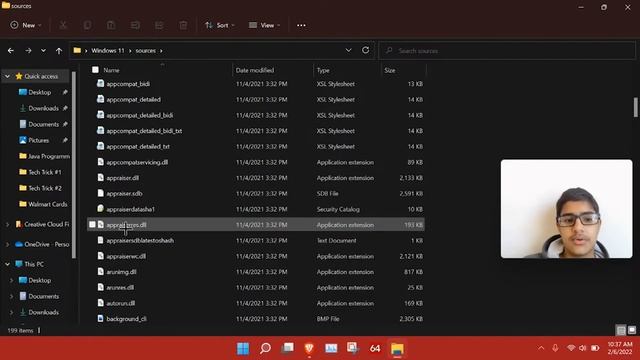Open Snipping Tool on the taskbar
The width and height of the screenshot is (640, 360).
click(x=353, y=348)
